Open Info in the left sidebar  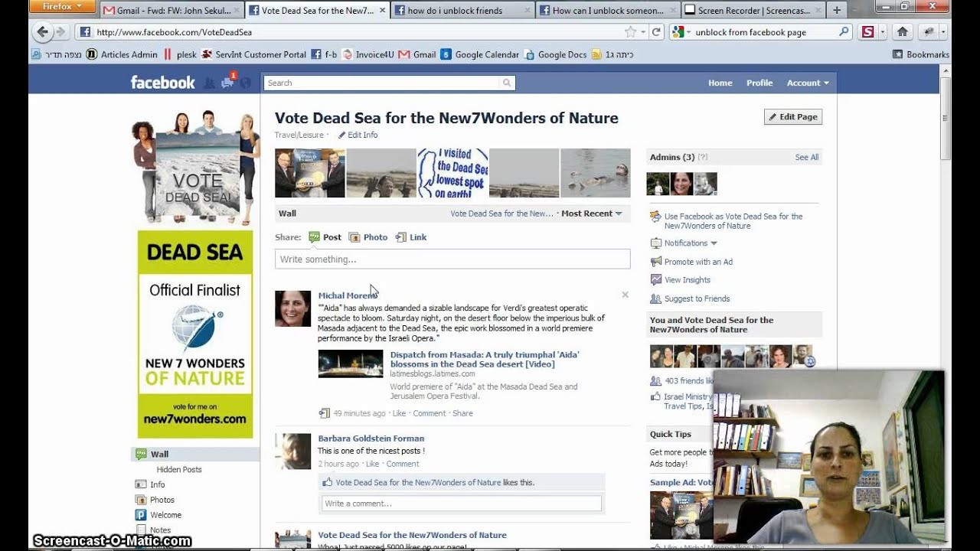point(157,484)
